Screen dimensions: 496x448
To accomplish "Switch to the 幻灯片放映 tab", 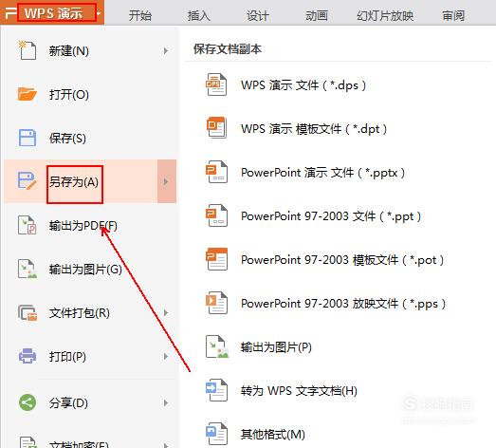I will coord(385,15).
